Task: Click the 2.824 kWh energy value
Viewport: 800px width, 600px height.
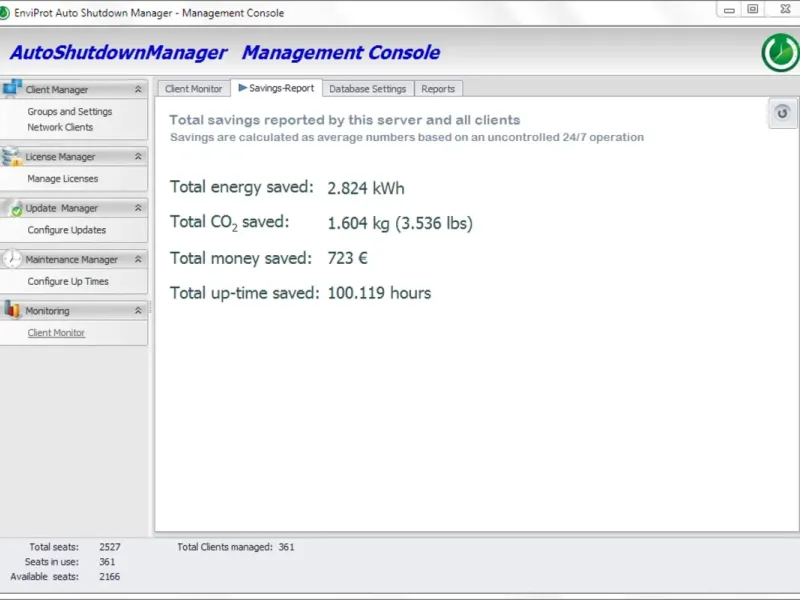Action: tap(366, 188)
